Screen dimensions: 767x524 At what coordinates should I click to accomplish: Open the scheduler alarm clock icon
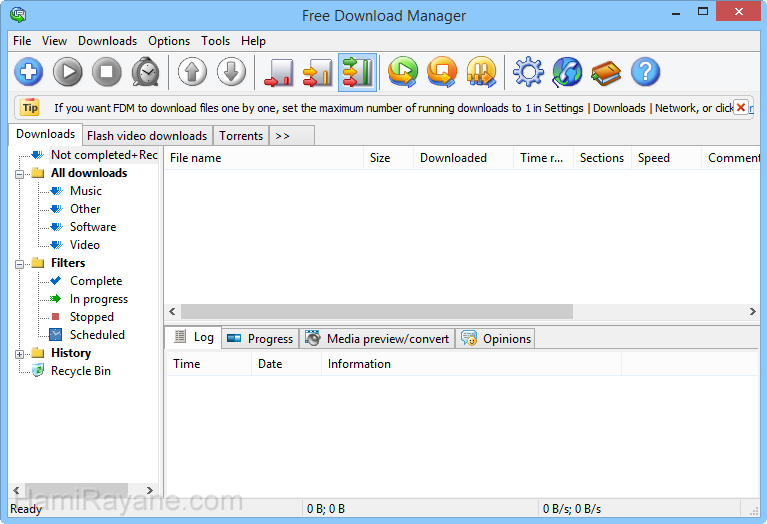click(x=146, y=72)
